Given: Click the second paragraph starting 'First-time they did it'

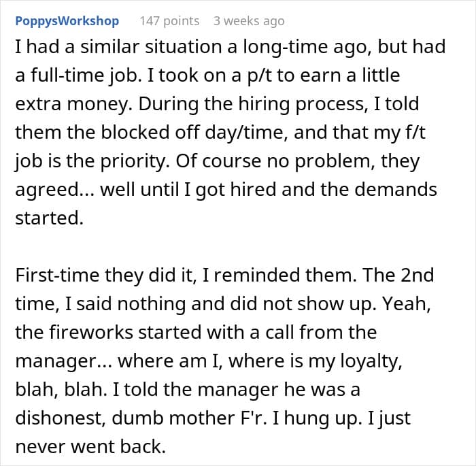Looking at the screenshot, I should pyautogui.click(x=224, y=361).
